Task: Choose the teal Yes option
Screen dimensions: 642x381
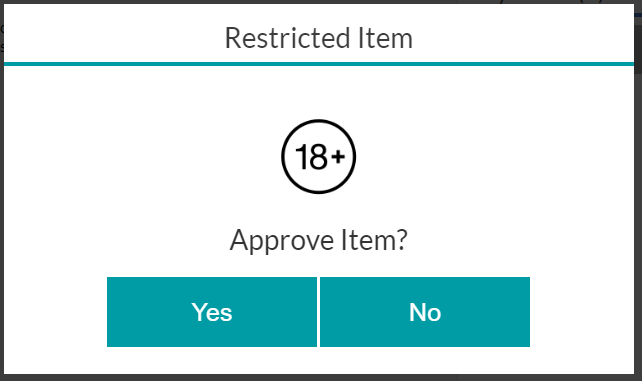Action: (x=212, y=312)
